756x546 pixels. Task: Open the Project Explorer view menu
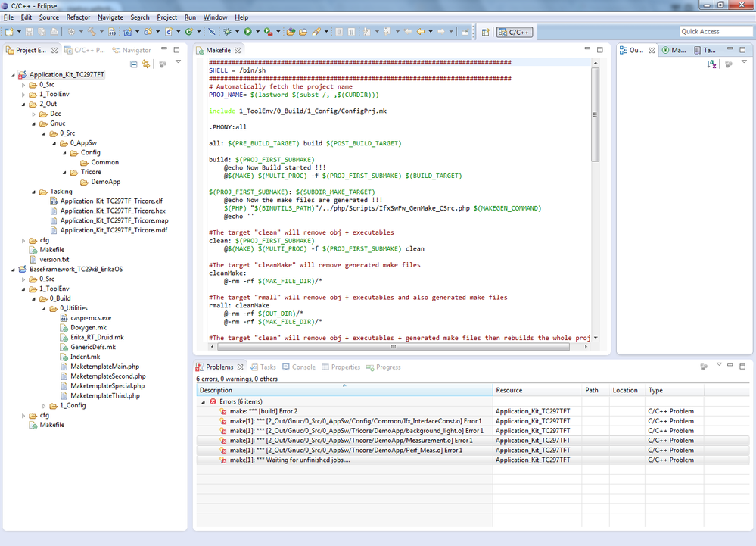(x=178, y=62)
